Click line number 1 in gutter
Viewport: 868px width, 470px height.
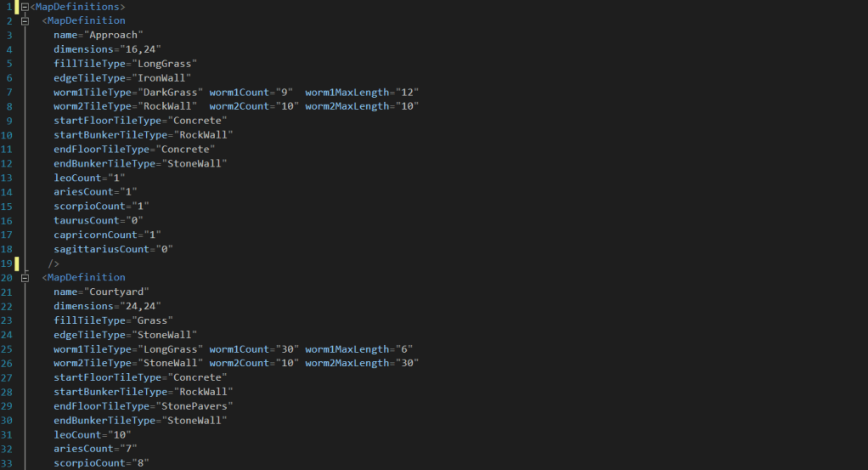(x=8, y=7)
